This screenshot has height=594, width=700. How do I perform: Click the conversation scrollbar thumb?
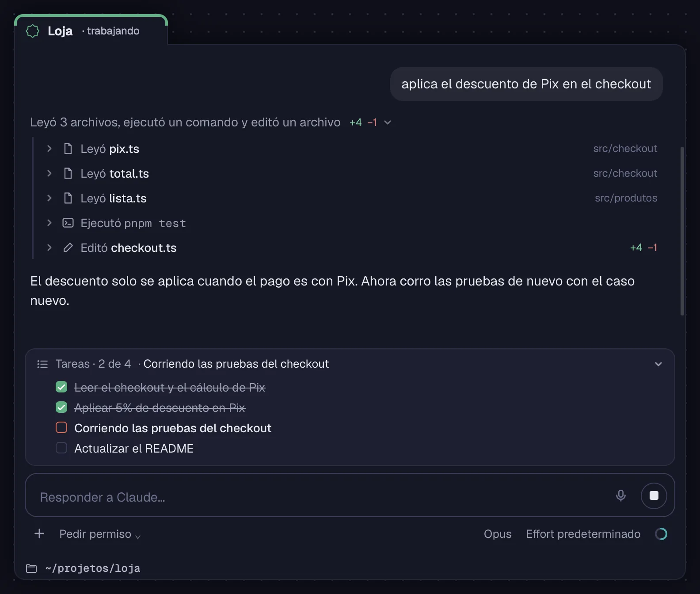tap(682, 231)
